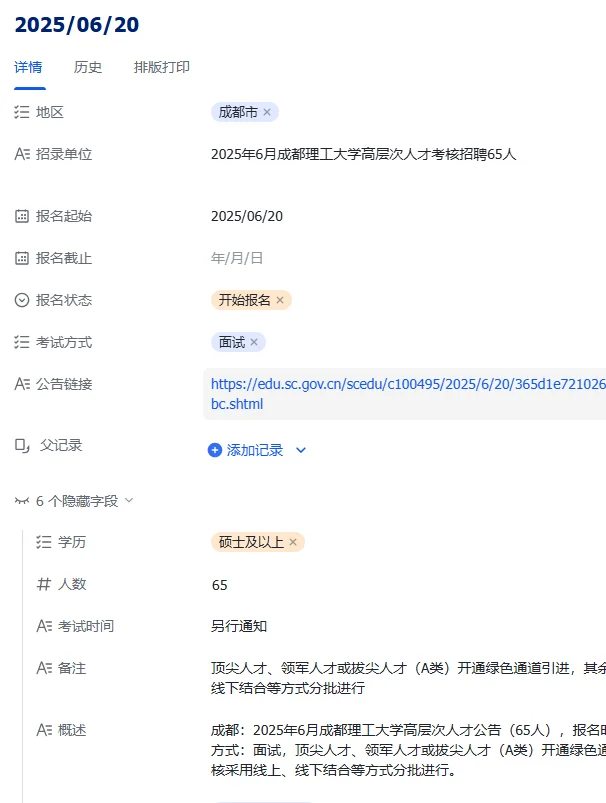Click the 学历 list icon
Image resolution: width=606 pixels, height=803 pixels.
(x=44, y=542)
